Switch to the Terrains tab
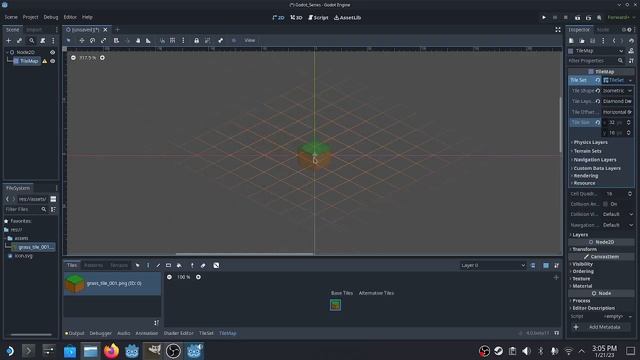 click(x=119, y=265)
